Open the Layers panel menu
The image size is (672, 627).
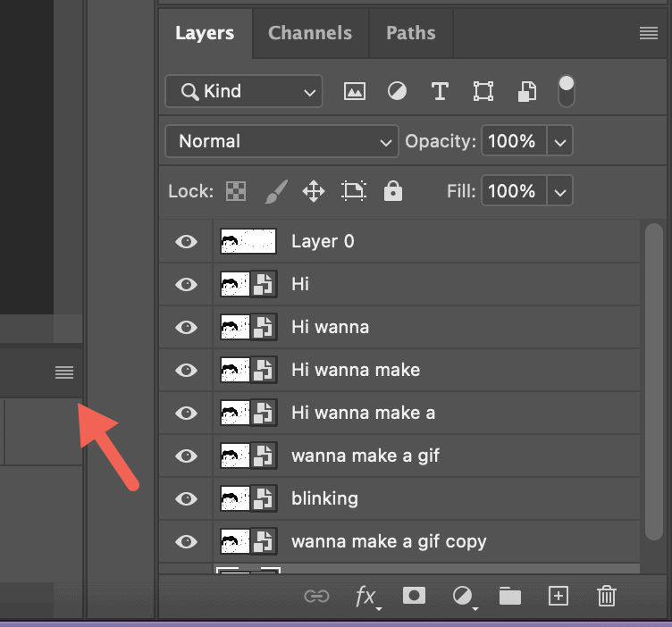tap(649, 33)
